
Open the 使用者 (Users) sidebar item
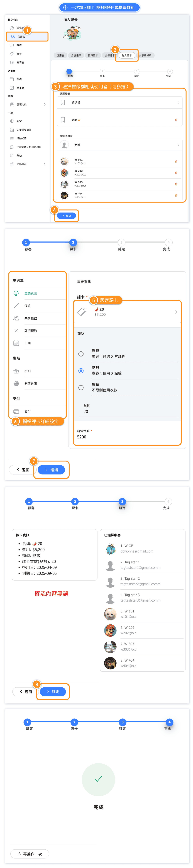coord(21,37)
